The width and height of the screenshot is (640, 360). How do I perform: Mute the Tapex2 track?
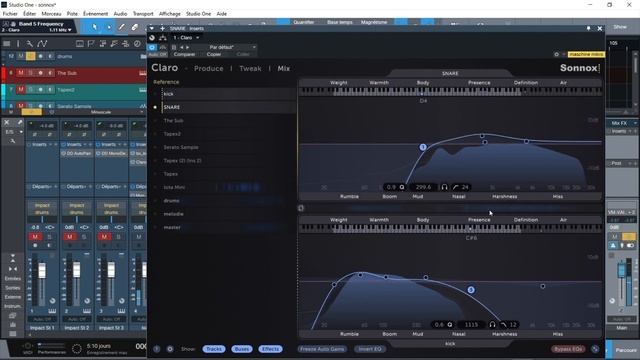(20, 89)
